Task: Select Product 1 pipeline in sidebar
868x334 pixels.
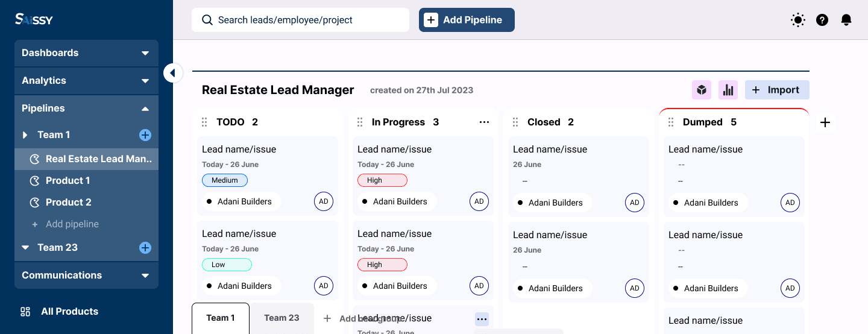Action: 68,181
